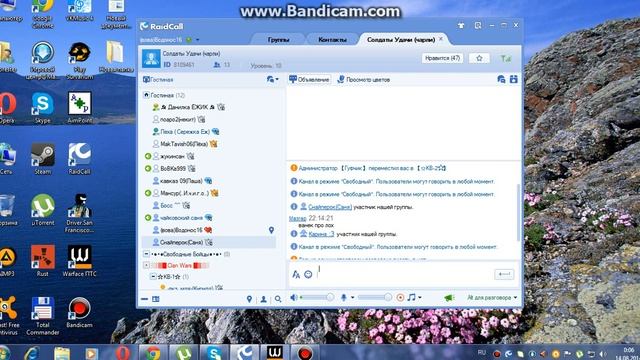
Task: Open the emoticon picker in chat input
Action: (x=308, y=275)
